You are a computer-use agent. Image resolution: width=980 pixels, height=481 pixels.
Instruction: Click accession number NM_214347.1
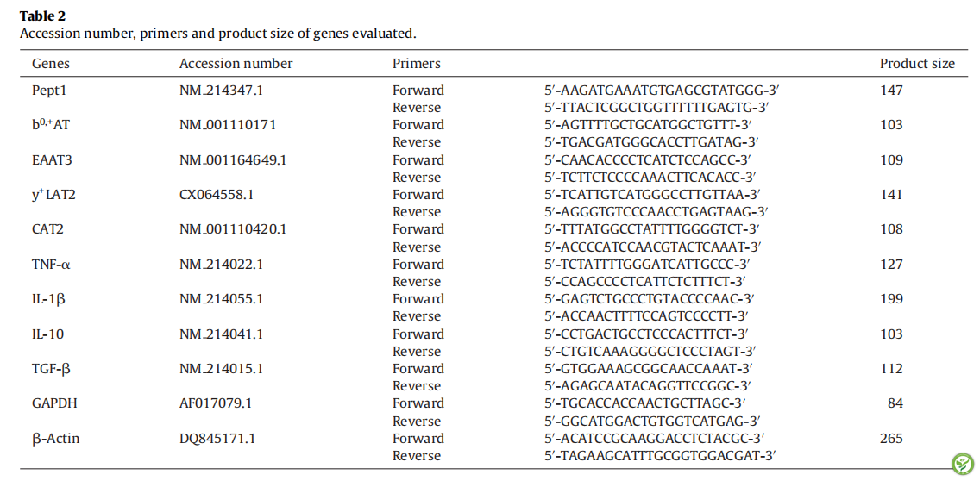[x=221, y=91]
